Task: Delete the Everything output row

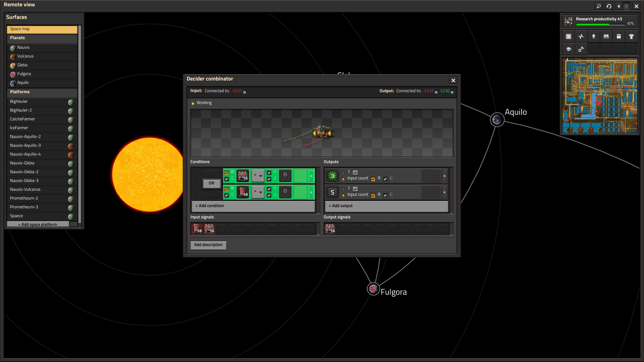Action: [x=445, y=176]
